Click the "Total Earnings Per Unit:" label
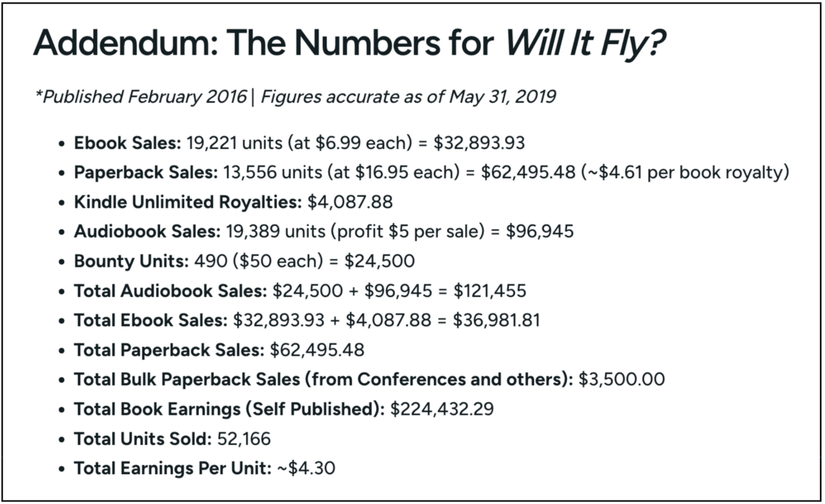 tap(172, 468)
